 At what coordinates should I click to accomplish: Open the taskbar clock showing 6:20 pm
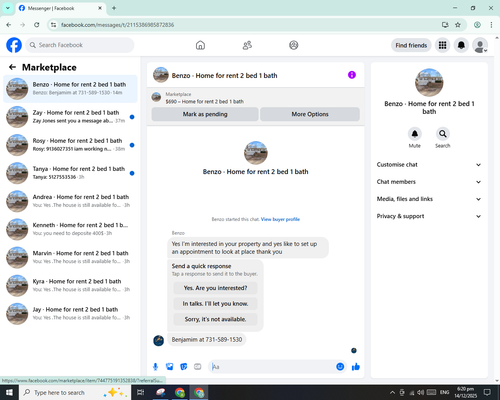pyautogui.click(x=466, y=392)
